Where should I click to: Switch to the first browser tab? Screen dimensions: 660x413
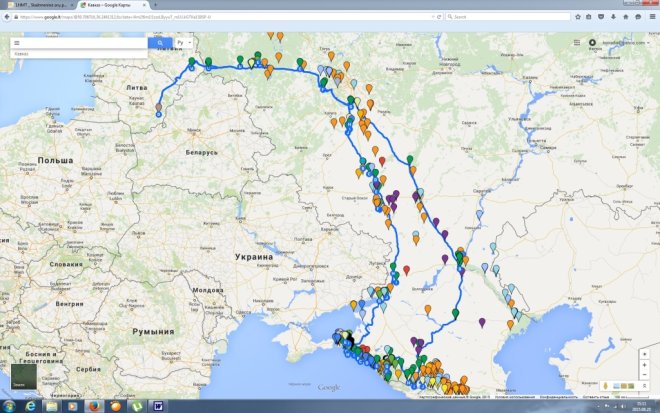pos(40,5)
